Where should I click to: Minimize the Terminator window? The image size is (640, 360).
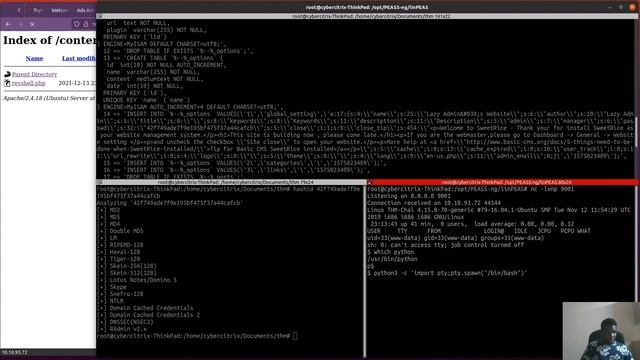coord(609,7)
